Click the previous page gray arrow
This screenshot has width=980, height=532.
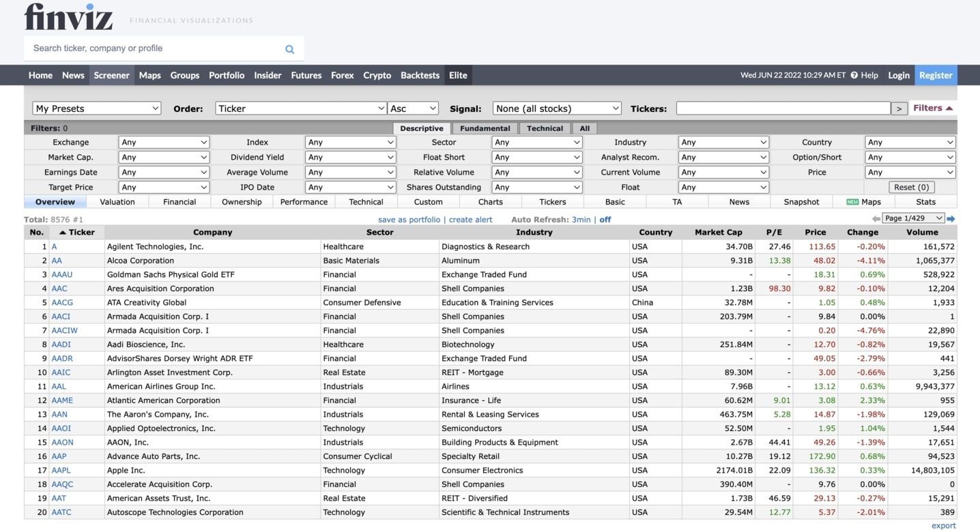[876, 218]
